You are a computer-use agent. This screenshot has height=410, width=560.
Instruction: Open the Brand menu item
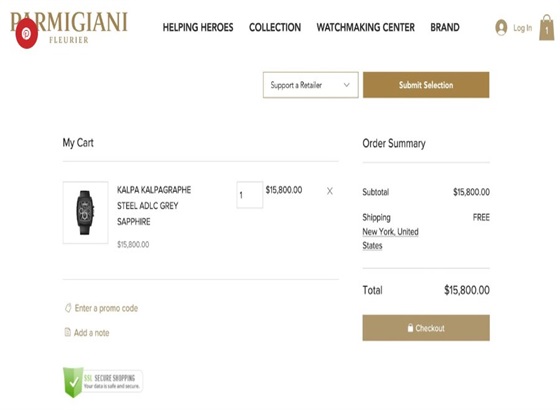click(x=445, y=28)
